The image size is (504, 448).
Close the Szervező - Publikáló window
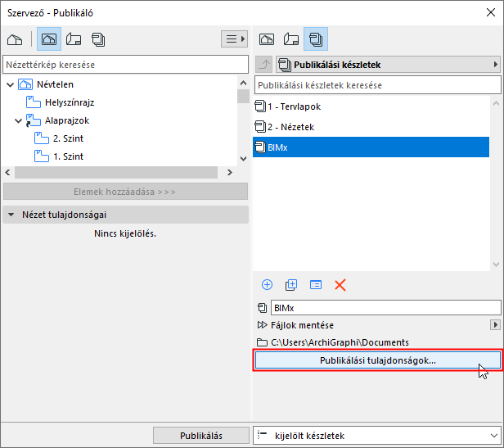point(491,12)
